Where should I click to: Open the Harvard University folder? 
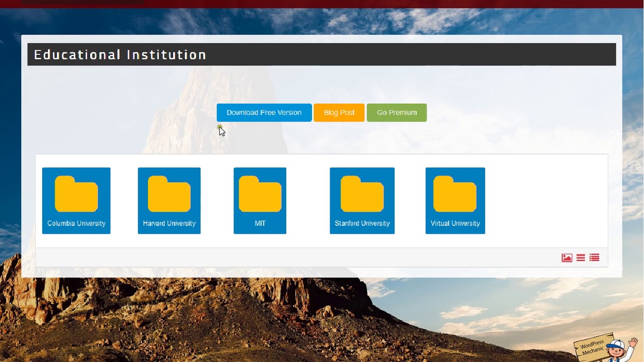click(x=169, y=201)
